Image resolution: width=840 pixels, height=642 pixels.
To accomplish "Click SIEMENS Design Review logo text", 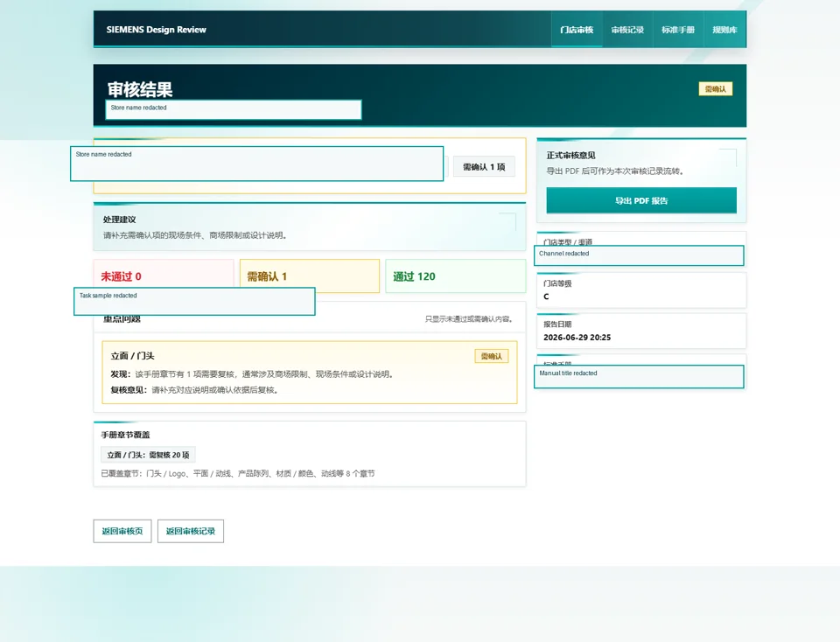I will pos(156,30).
